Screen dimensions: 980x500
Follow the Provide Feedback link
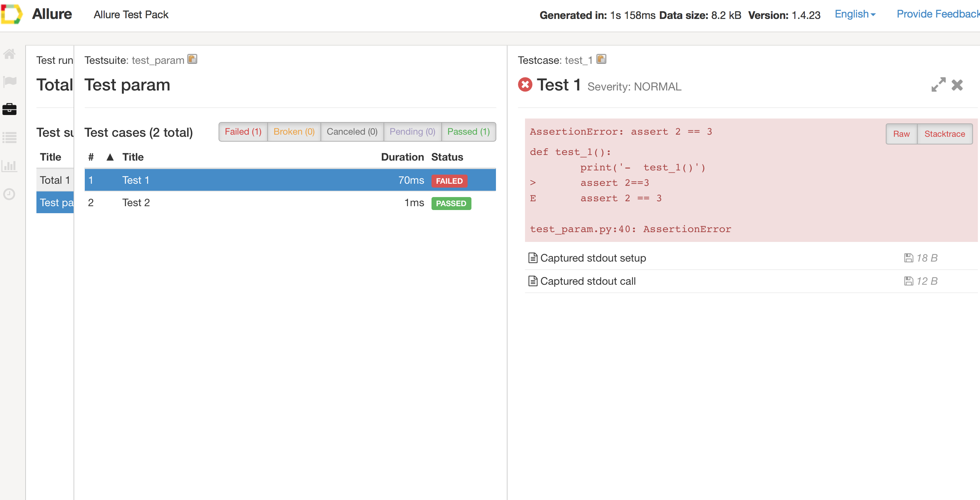click(x=937, y=14)
